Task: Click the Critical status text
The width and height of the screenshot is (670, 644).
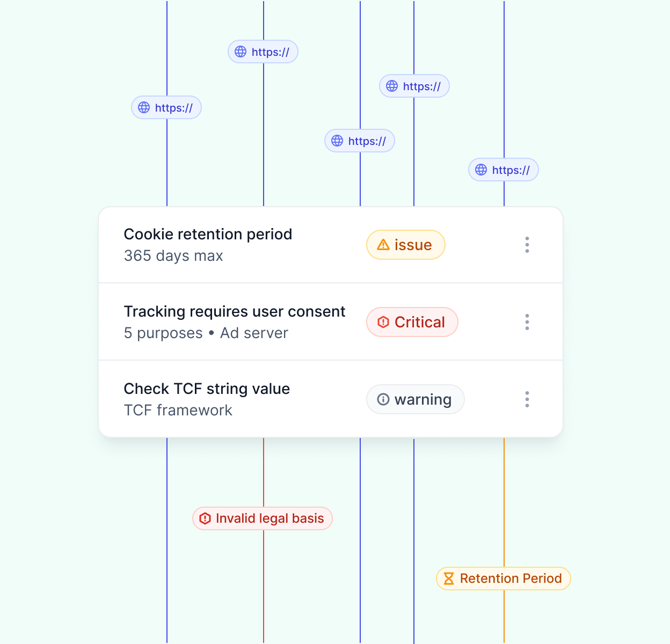Action: coord(420,322)
